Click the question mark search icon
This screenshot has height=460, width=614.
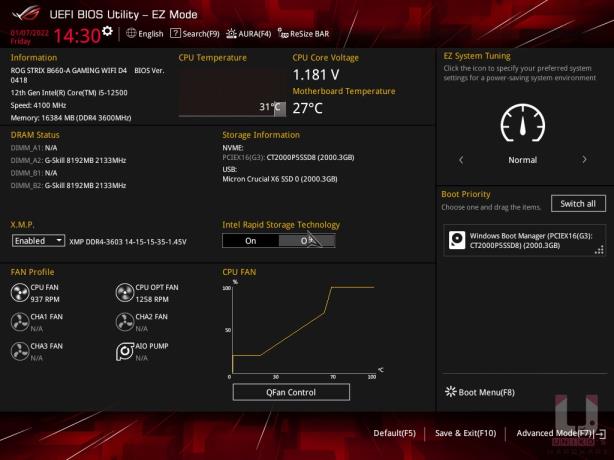(175, 33)
